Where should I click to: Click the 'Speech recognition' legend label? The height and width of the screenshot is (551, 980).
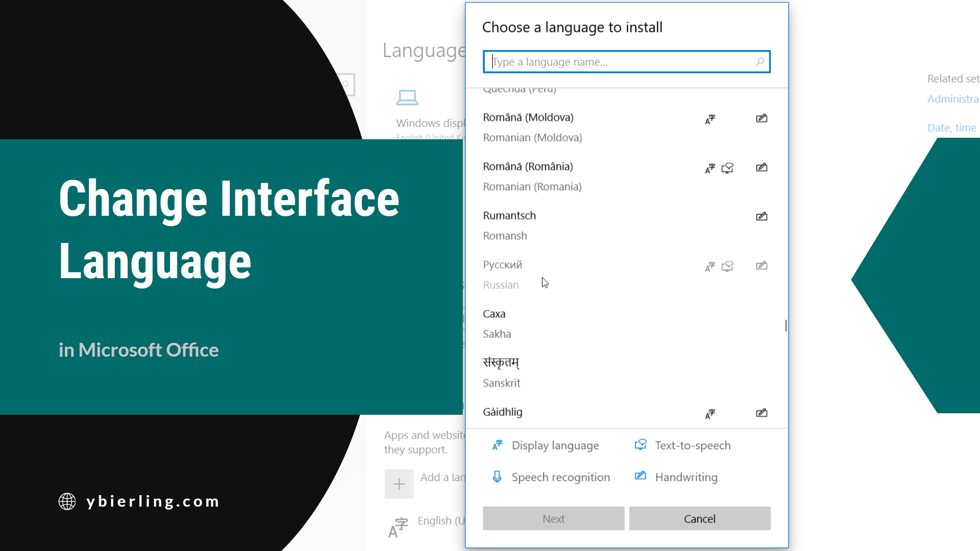[x=561, y=478]
